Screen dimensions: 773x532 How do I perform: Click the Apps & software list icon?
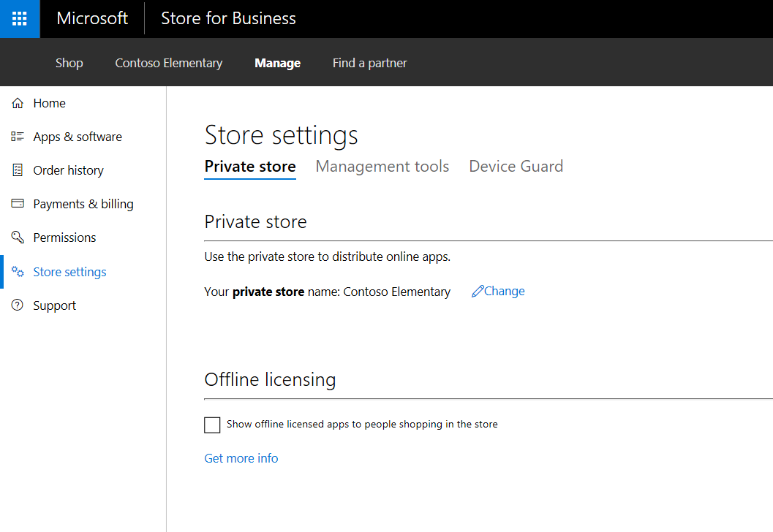coord(18,137)
